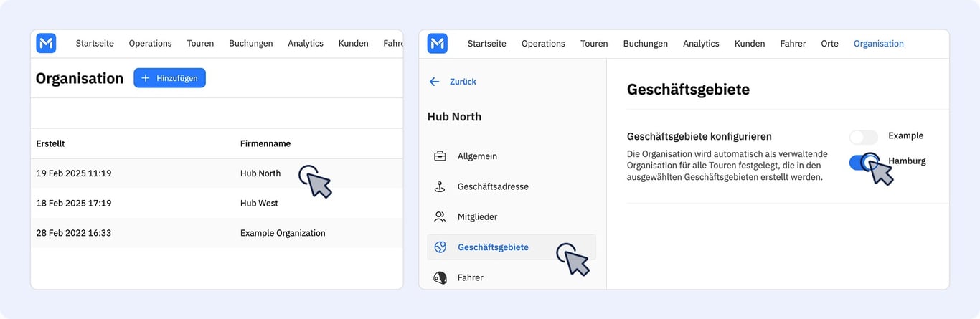Image resolution: width=980 pixels, height=319 pixels.
Task: Open the Fahrer sidebar section
Action: pyautogui.click(x=511, y=277)
